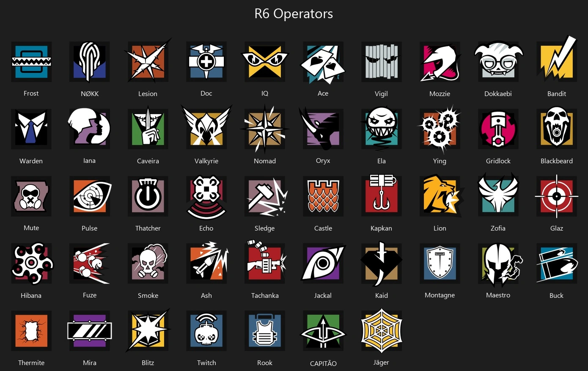
Task: Choose the Hibana operator icon
Action: tap(32, 263)
